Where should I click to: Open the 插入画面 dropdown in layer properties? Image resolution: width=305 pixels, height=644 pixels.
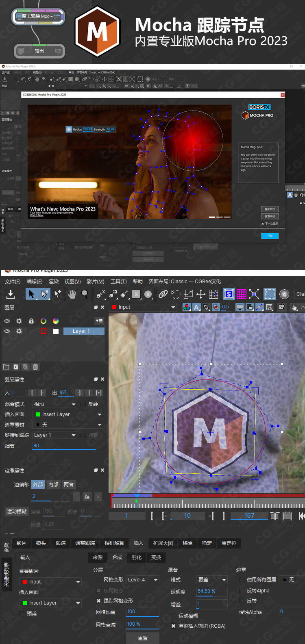click(x=68, y=414)
